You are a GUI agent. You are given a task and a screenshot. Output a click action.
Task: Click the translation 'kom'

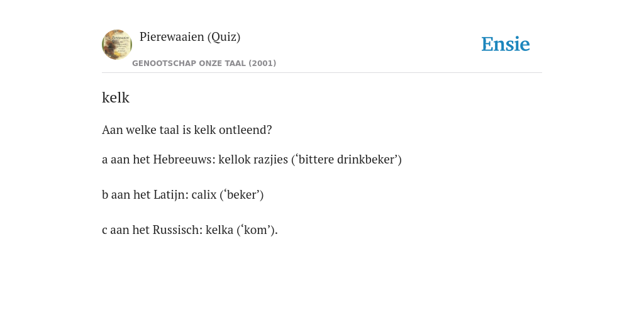(255, 230)
